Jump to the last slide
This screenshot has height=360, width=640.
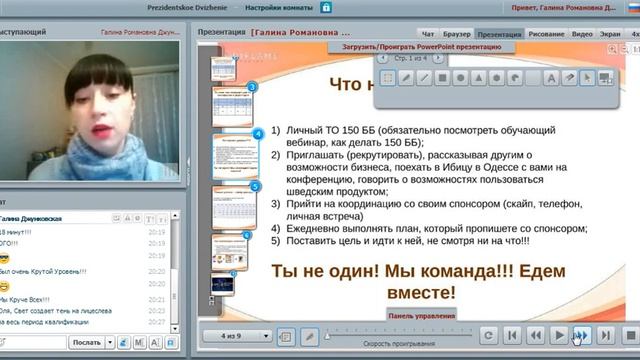[x=606, y=336]
